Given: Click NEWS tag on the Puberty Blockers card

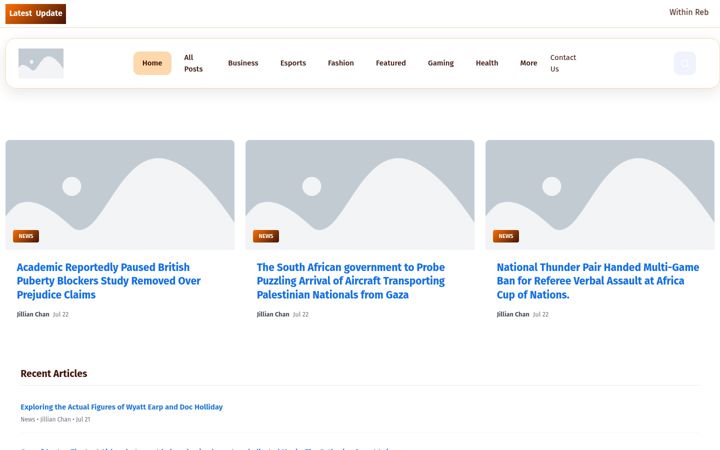Looking at the screenshot, I should click(x=26, y=236).
